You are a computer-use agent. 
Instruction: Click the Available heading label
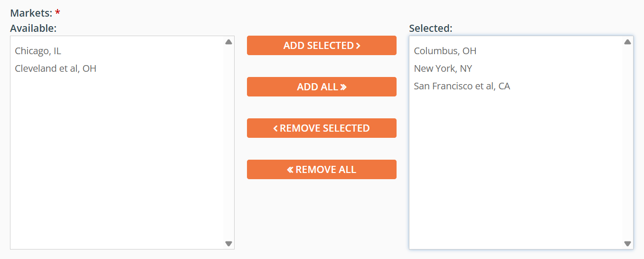click(33, 29)
